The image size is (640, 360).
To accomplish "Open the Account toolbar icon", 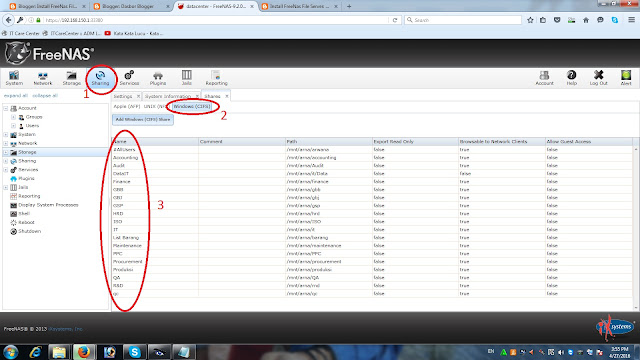I will 544,78.
